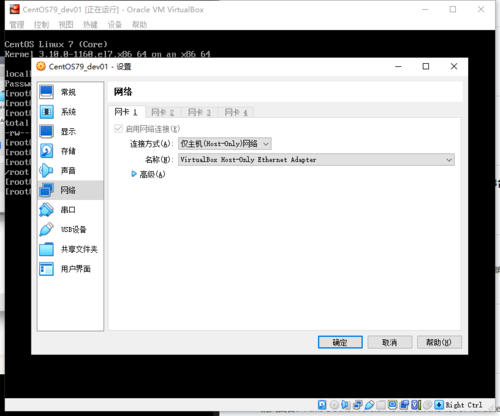Open the 名称 Ethernet Adapter dropdown

coord(316,160)
